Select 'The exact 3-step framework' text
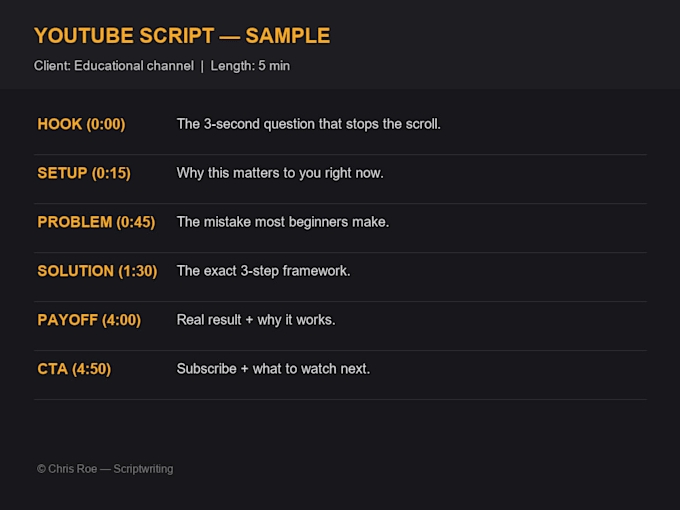This screenshot has height=510, width=680. (x=263, y=271)
